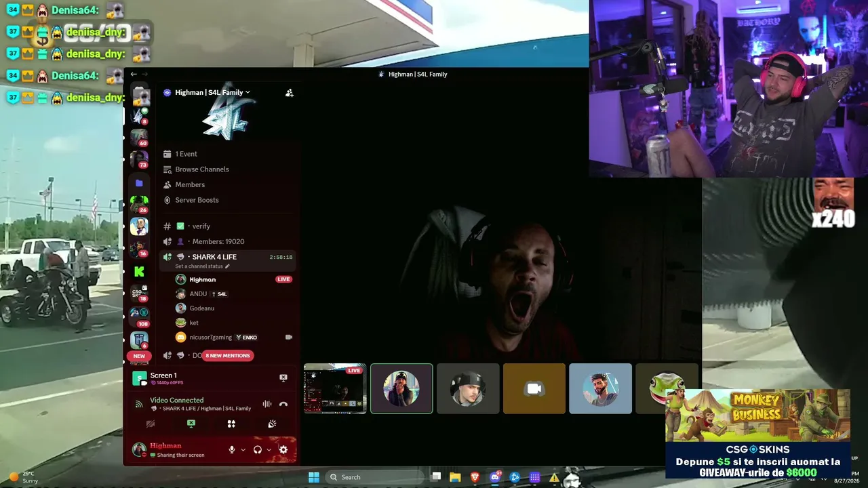Open server with 26 unread badge
Viewport: 868px width, 488px height.
point(139,204)
